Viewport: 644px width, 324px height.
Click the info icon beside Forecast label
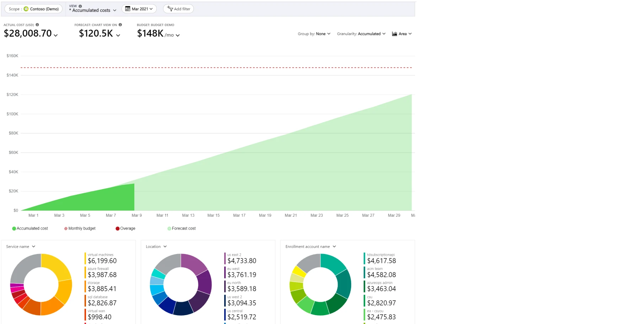point(120,25)
